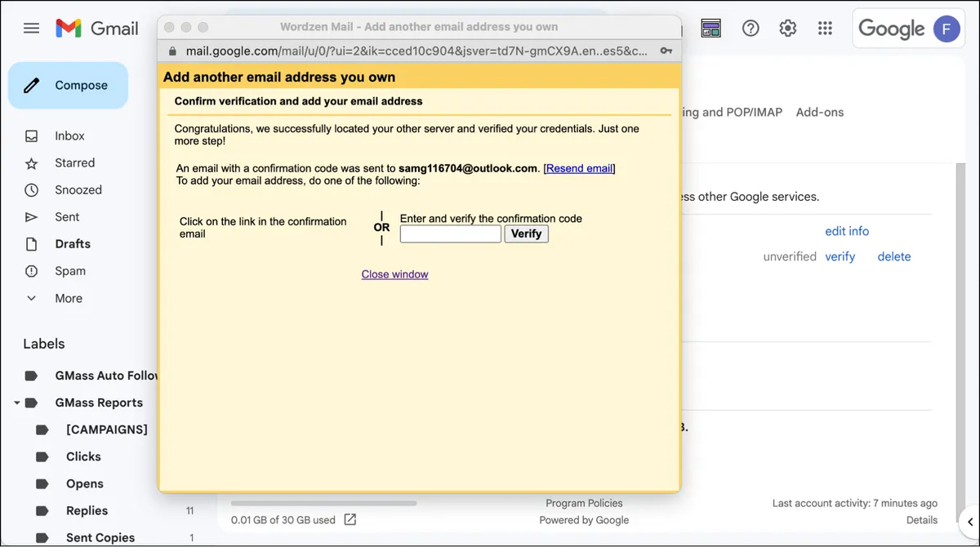
Task: Collapse the GMass Reports label arrow
Action: 16,403
